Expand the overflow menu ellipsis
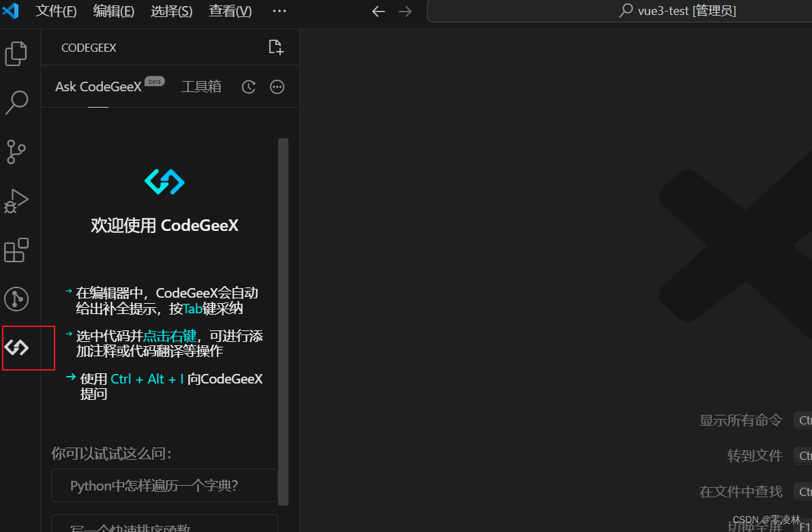 coord(280,11)
